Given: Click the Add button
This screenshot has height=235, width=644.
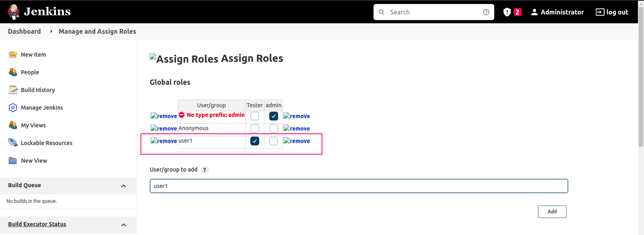Looking at the screenshot, I should (x=552, y=212).
